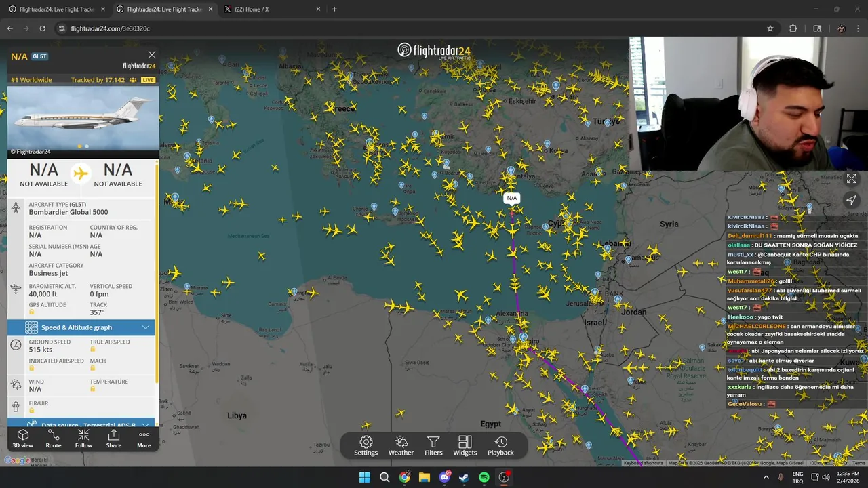This screenshot has width=868, height=488.
Task: Click the vertical speed 0 fpm value
Action: tap(99, 294)
